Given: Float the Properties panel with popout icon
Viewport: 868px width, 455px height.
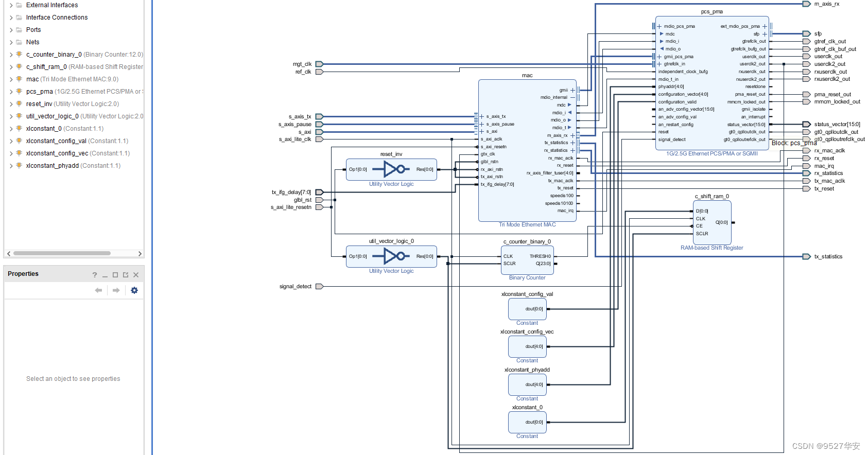Looking at the screenshot, I should click(126, 275).
